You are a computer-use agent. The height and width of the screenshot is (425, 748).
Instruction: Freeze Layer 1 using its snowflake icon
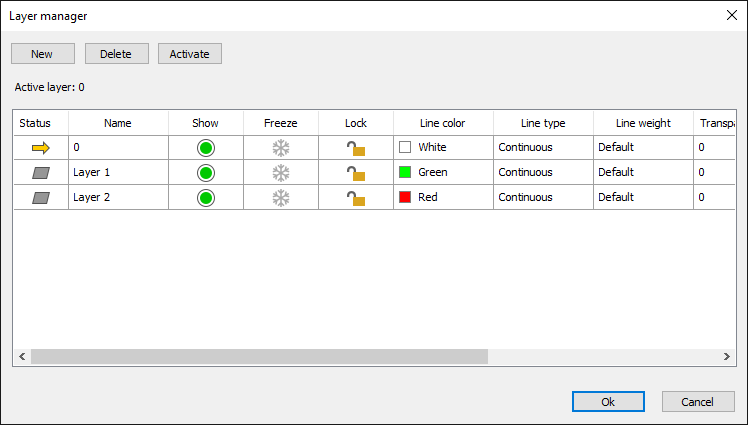281,172
